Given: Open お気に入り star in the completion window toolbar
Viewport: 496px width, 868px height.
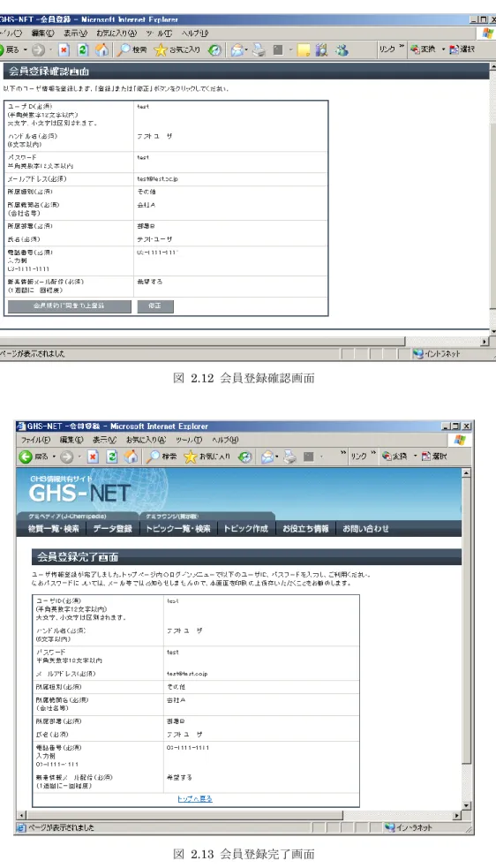Looking at the screenshot, I should [x=207, y=457].
